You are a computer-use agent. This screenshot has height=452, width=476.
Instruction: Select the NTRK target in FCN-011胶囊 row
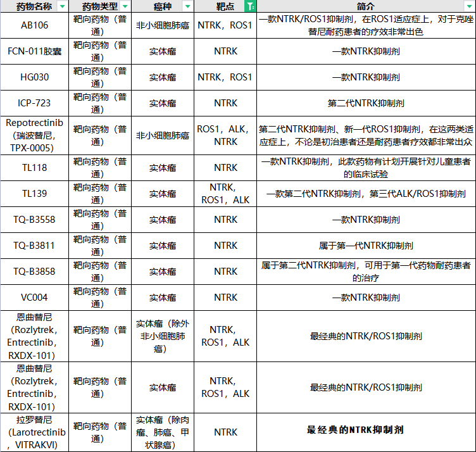tap(225, 51)
